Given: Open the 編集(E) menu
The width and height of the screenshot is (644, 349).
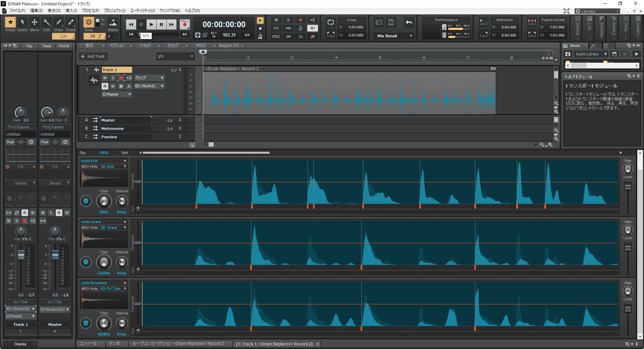Looking at the screenshot, I should [x=37, y=11].
